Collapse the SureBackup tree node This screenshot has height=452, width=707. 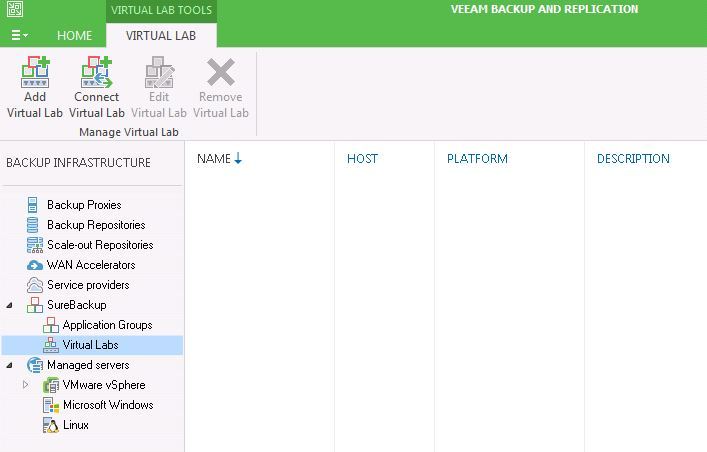point(9,305)
